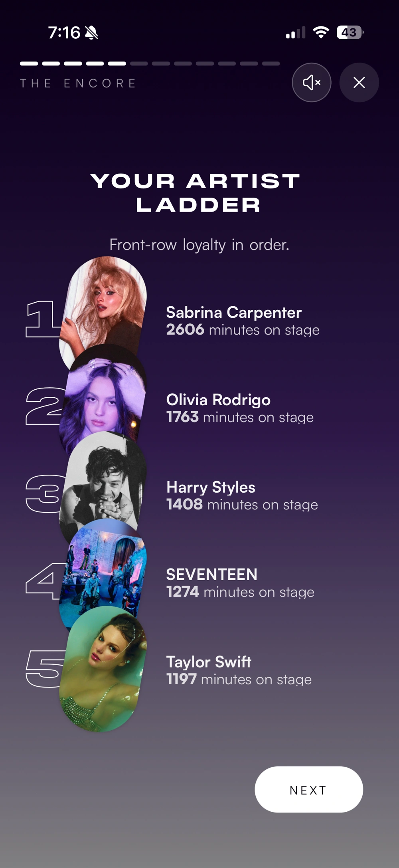This screenshot has width=399, height=868.
Task: Select the SEVENTEEN artist name
Action: coord(211,575)
